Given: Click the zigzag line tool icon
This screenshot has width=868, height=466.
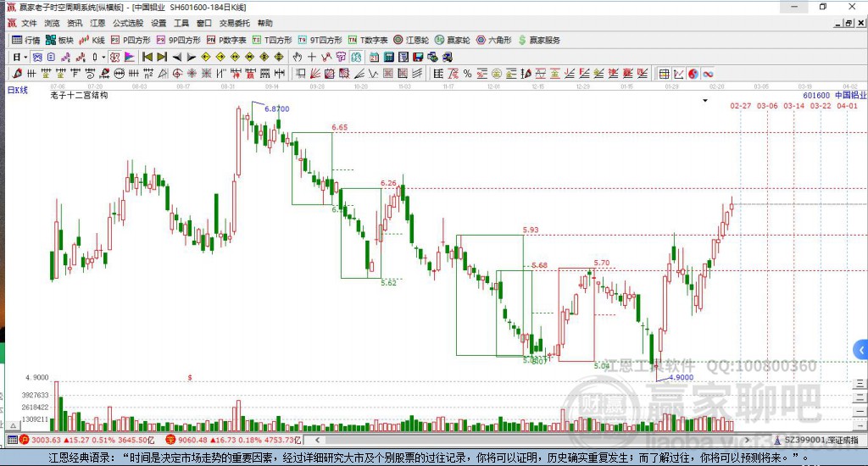Looking at the screenshot, I should pos(374,74).
